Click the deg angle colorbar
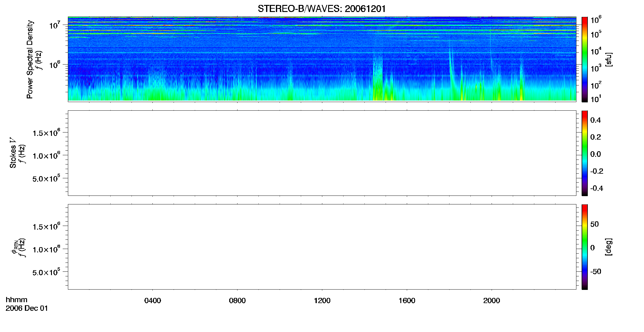This screenshot has width=644, height=332. tap(585, 247)
